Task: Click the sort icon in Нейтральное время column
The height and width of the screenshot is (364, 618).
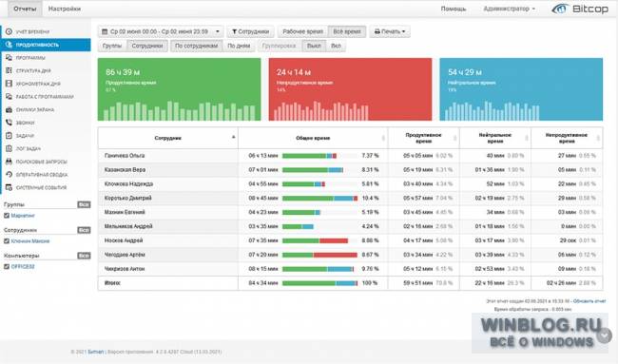Action: point(527,138)
